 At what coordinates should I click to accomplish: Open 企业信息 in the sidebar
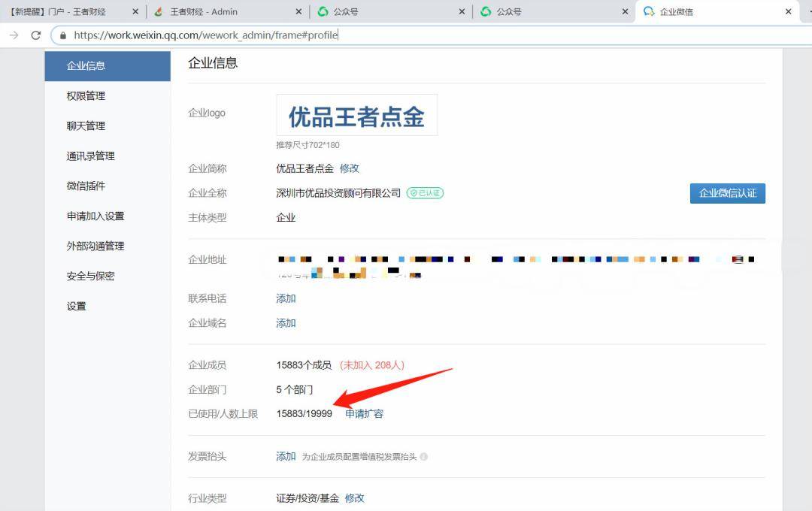pos(108,65)
